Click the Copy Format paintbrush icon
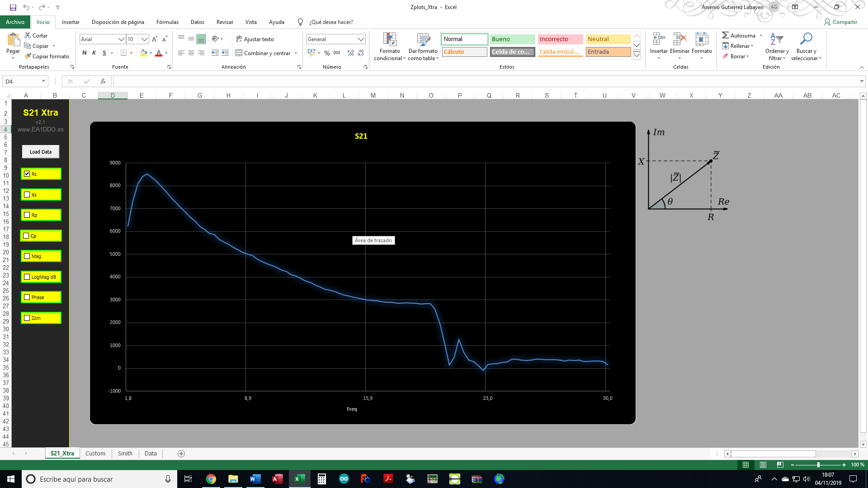This screenshot has width=868, height=488. click(x=28, y=56)
